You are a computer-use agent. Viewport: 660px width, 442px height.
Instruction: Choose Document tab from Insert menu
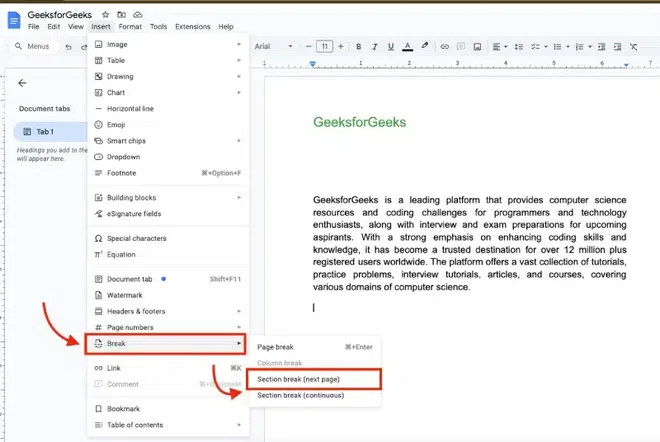pos(168,279)
